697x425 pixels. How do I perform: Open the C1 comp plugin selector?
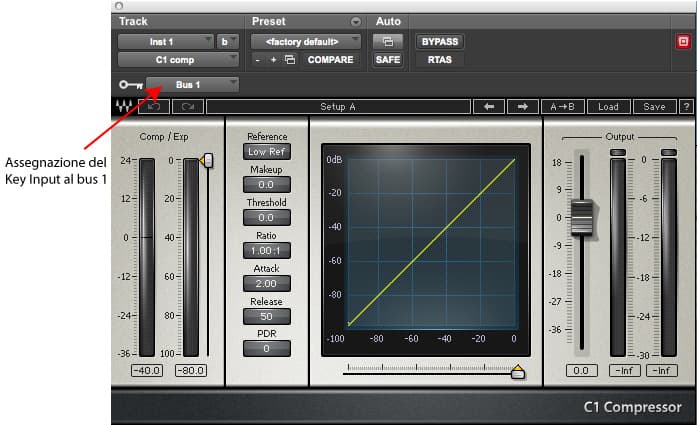point(178,60)
